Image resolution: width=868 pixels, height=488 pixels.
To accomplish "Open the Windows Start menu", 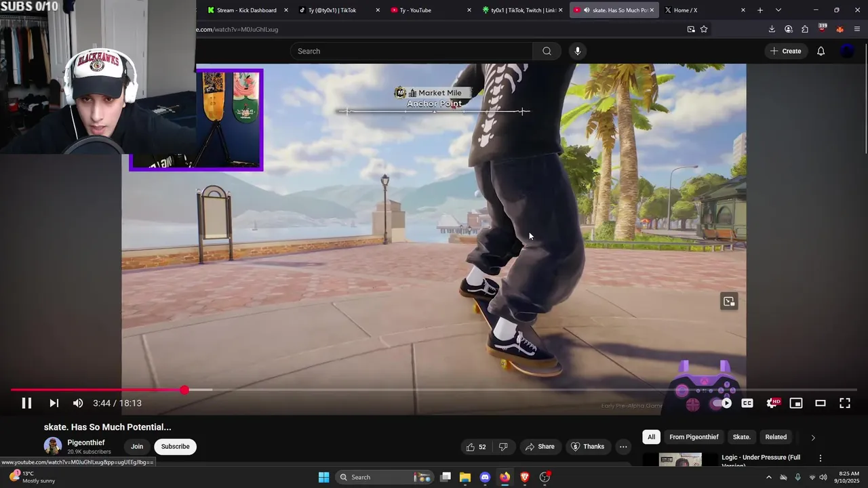I will (324, 477).
